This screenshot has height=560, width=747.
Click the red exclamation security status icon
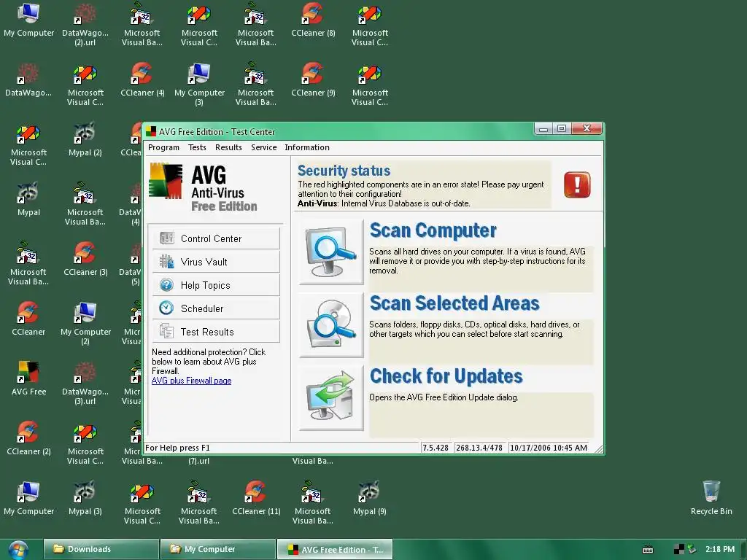click(x=577, y=184)
